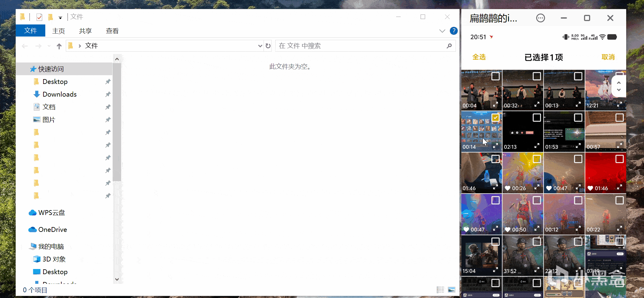644x298 pixels.
Task: Refresh the 文件 folder view
Action: pos(268,46)
